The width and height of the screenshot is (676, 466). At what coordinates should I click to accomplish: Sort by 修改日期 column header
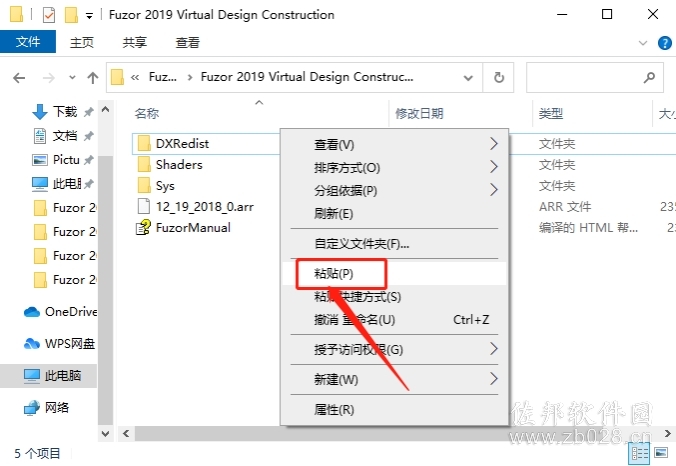[419, 113]
